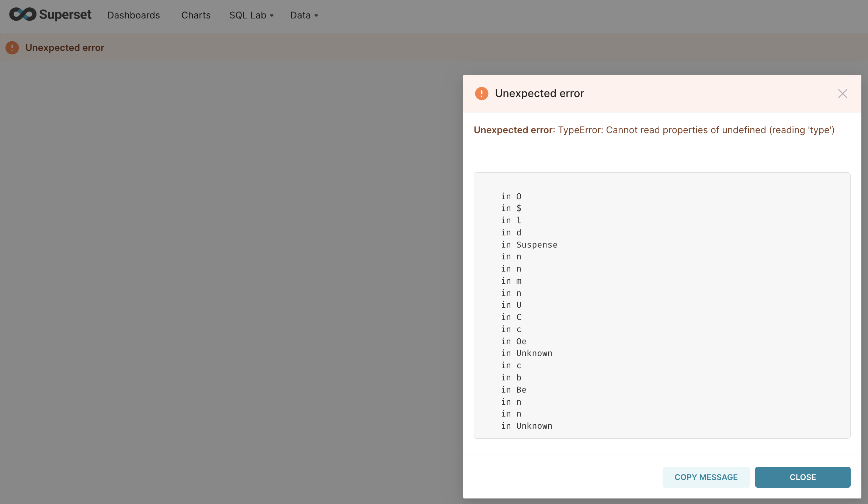Click the exclamation icon next to Unexpected error
The width and height of the screenshot is (868, 504).
[x=12, y=48]
